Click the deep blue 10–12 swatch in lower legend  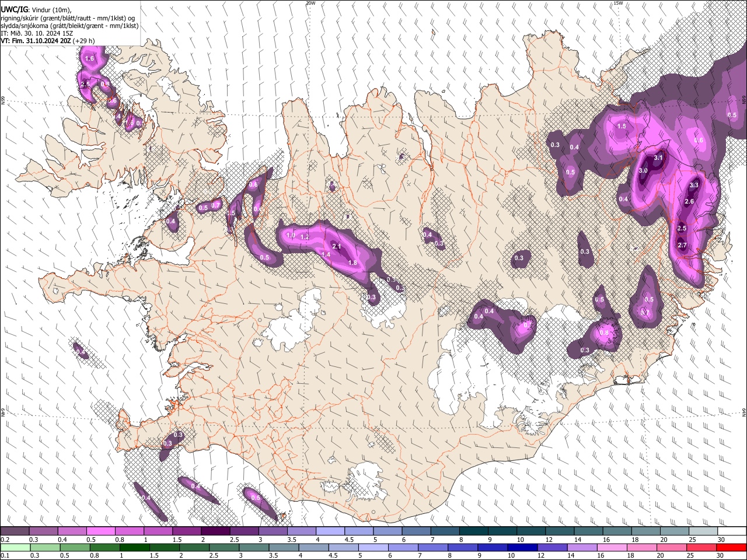[x=523, y=548]
